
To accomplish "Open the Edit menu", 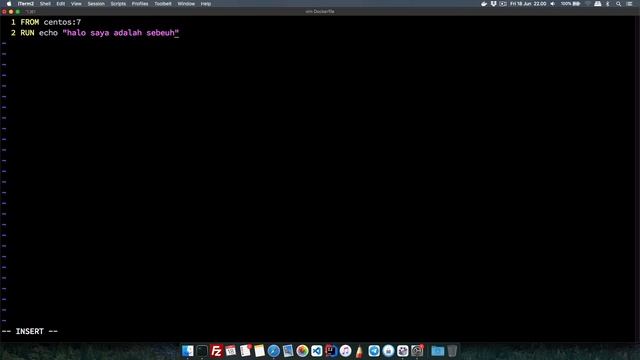I will tap(60, 4).
